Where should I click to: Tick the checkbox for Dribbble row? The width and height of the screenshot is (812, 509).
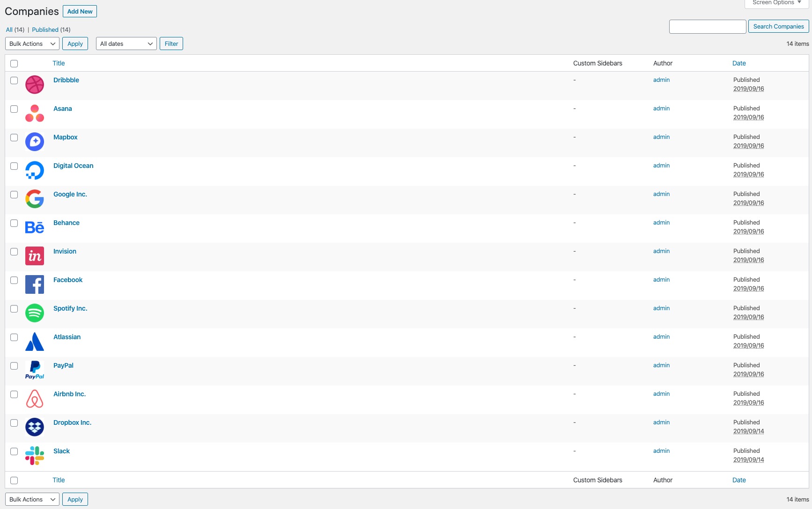click(x=14, y=80)
